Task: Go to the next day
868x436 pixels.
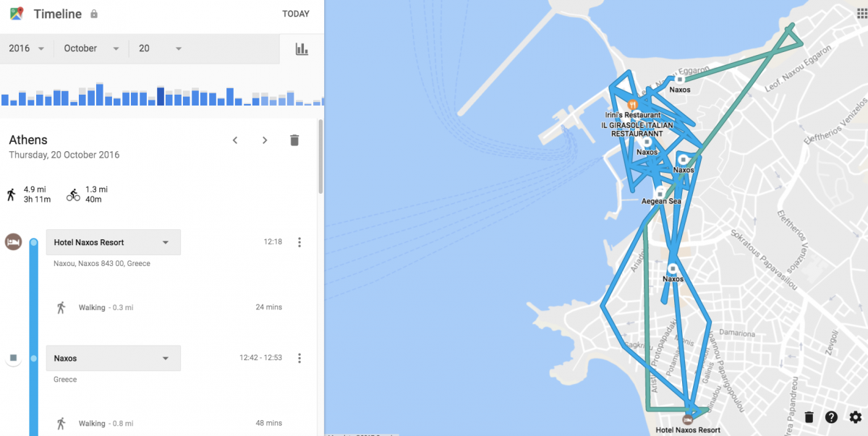Action: coord(265,140)
